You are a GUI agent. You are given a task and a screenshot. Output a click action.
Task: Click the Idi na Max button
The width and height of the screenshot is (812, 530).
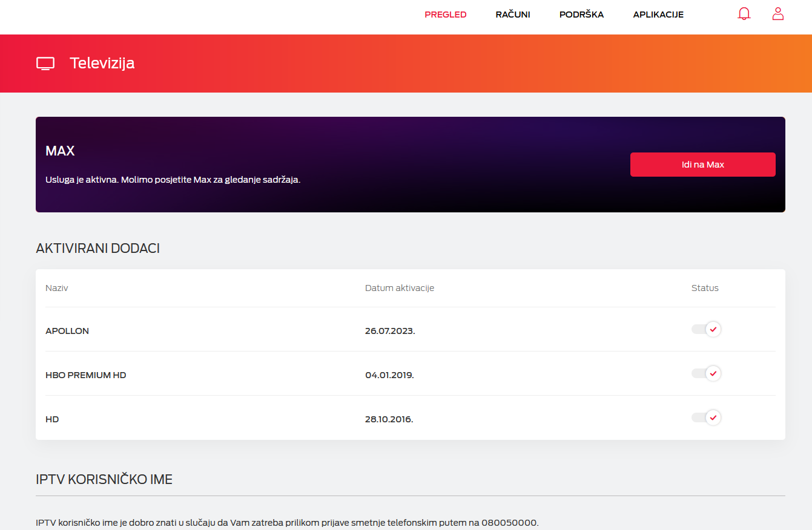(x=702, y=165)
